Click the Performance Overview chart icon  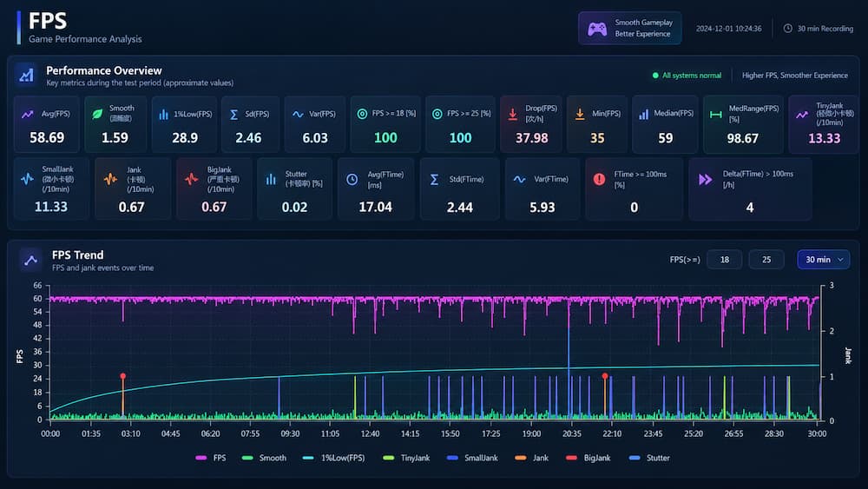click(26, 76)
